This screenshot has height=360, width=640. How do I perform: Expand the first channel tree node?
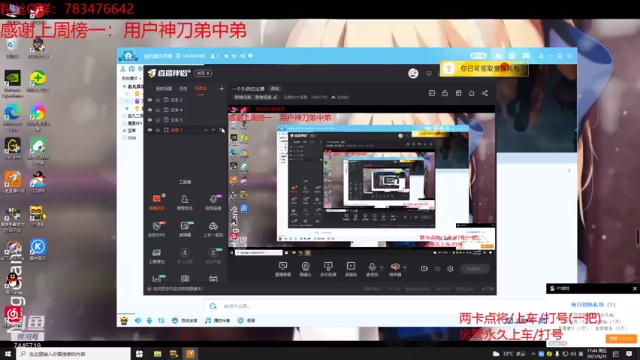pyautogui.click(x=124, y=87)
